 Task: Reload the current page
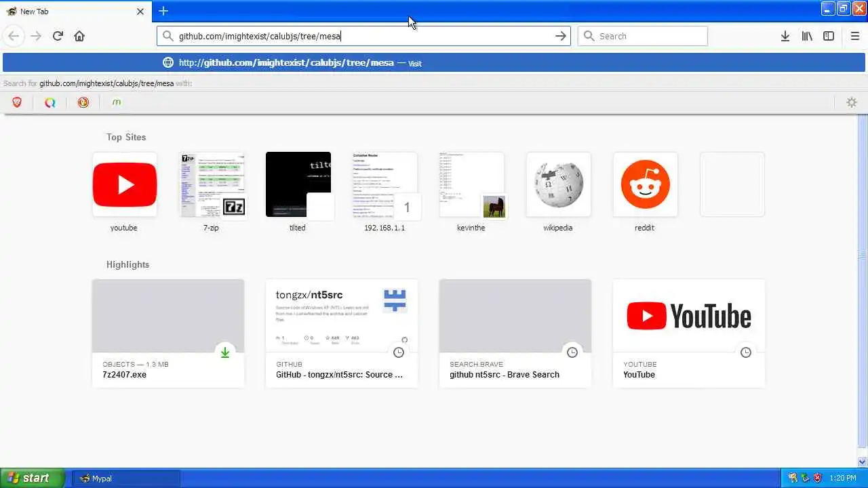[58, 36]
